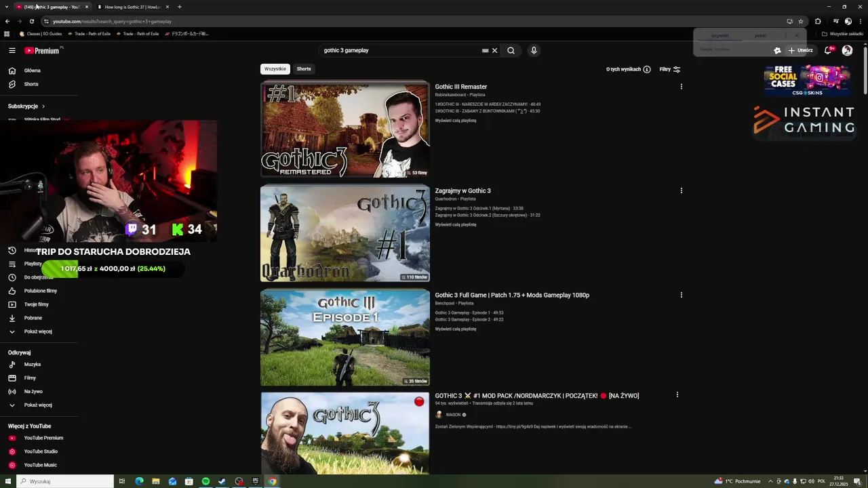Run the search with magnifier button
Viewport: 868px width, 488px height.
(511, 50)
